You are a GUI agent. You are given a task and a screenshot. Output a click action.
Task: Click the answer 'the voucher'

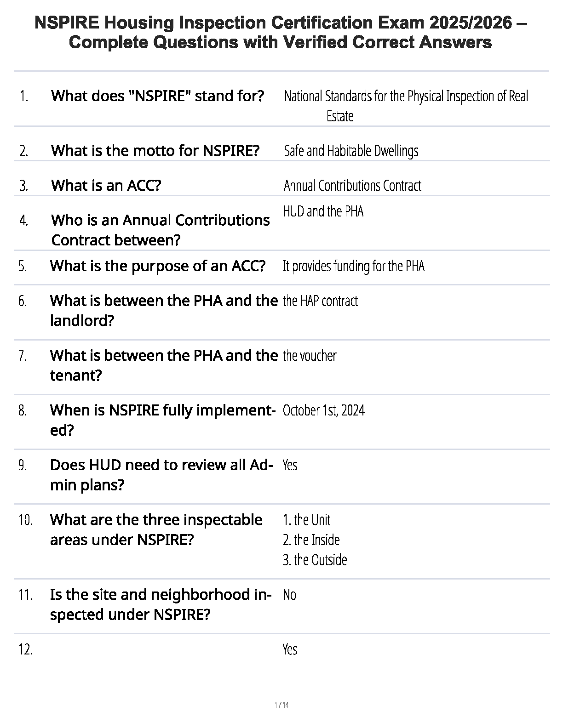(x=310, y=356)
